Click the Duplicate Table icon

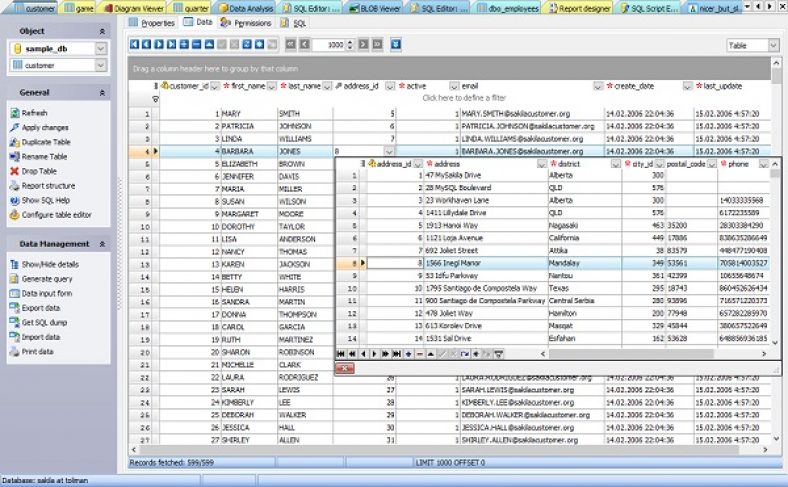click(13, 142)
